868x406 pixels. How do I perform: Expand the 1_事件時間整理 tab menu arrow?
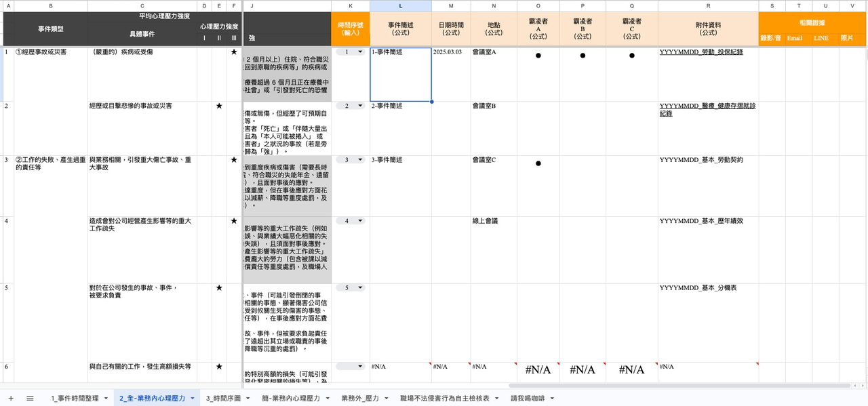(106, 399)
